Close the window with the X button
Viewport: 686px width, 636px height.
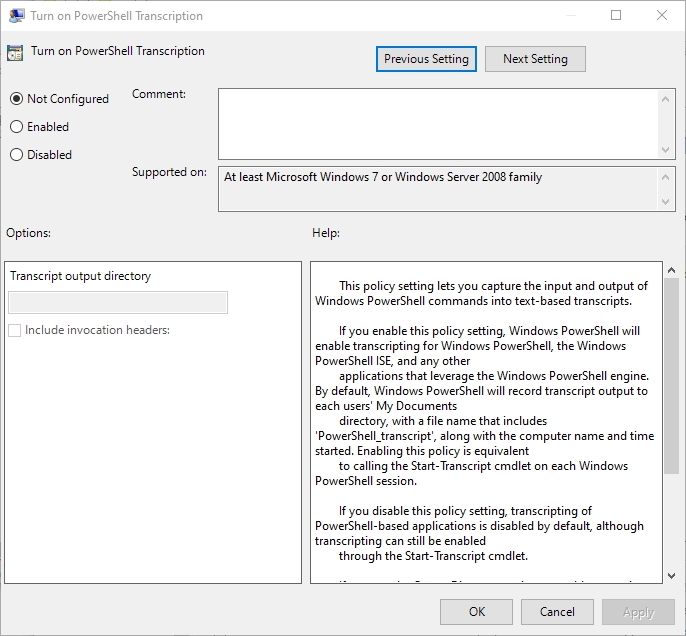pos(662,16)
